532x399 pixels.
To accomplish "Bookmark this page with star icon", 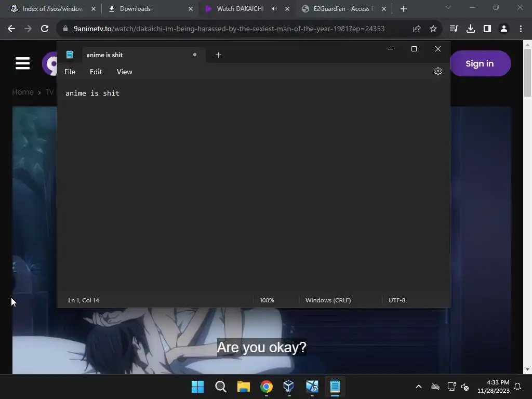I will 433,29.
